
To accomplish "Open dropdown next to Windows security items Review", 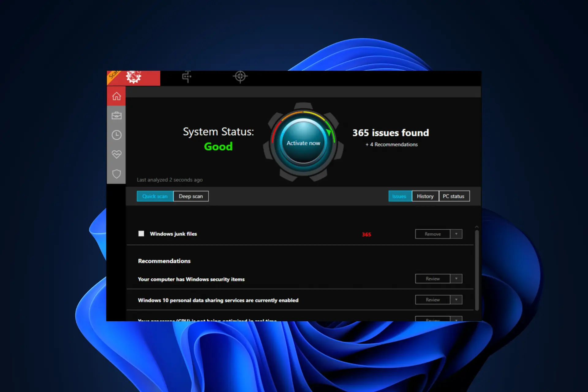I will point(456,279).
